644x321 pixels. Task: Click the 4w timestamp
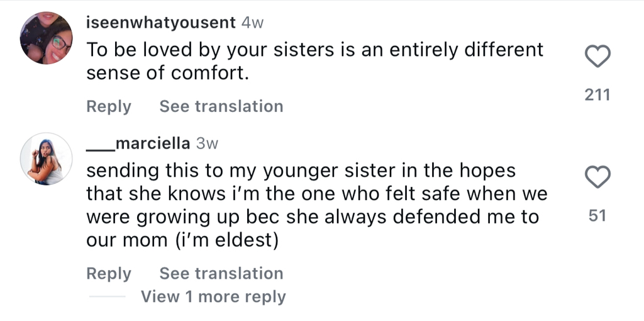[x=252, y=23]
